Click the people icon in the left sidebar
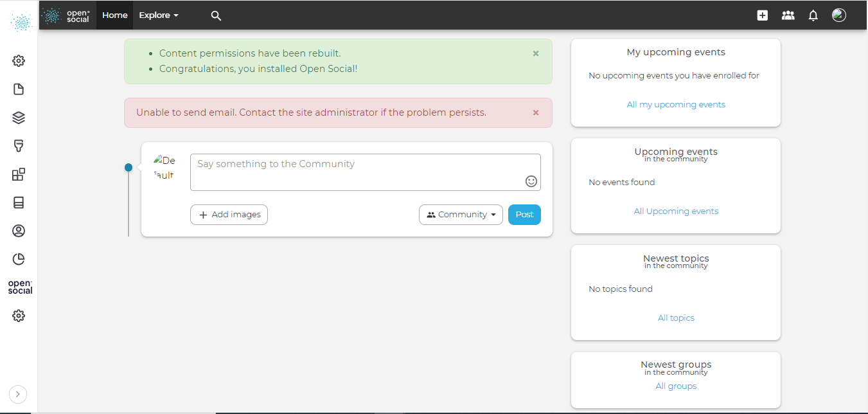The height and width of the screenshot is (414, 868). click(x=19, y=230)
